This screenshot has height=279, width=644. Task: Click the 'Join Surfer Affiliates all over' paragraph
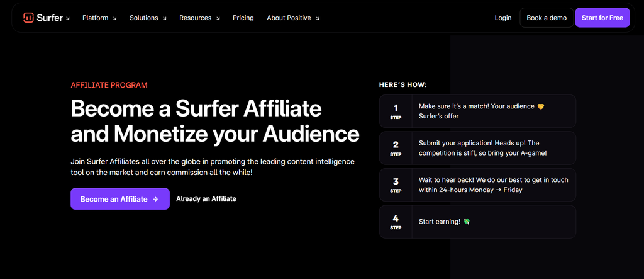tap(213, 167)
